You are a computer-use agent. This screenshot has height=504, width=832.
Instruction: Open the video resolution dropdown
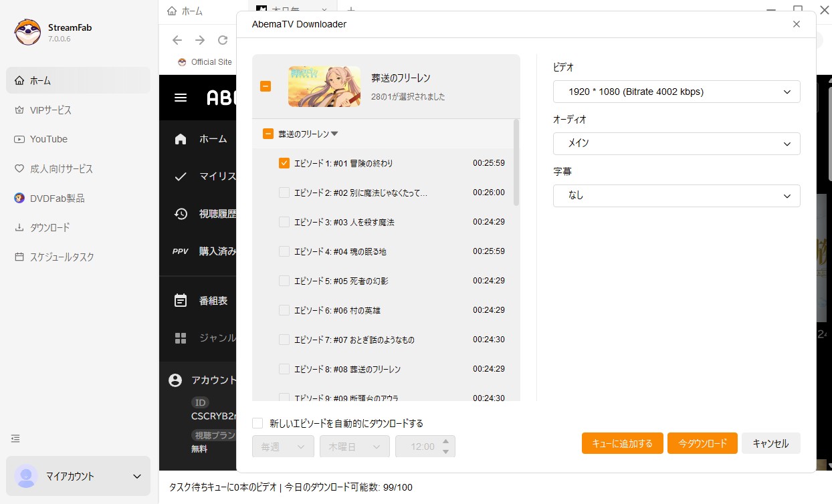point(676,92)
